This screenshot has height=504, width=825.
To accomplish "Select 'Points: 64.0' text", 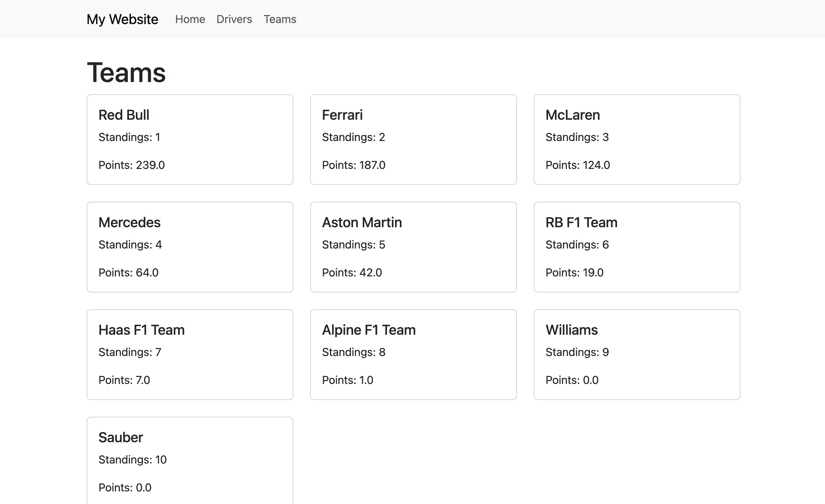I will click(x=128, y=273).
